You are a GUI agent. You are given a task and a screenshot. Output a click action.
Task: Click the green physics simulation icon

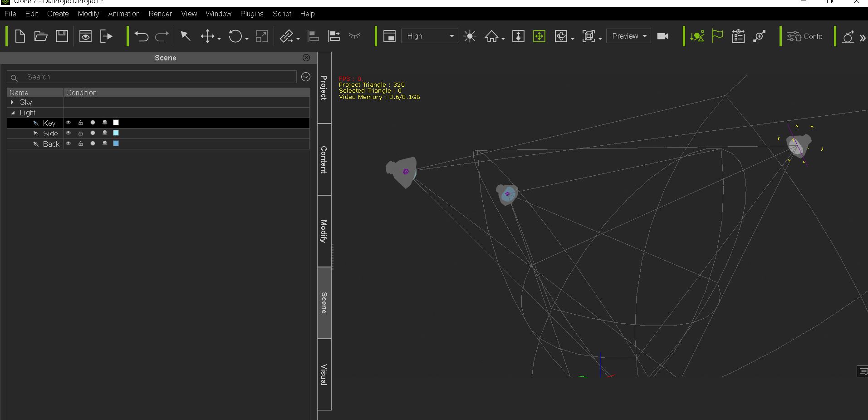pyautogui.click(x=697, y=36)
